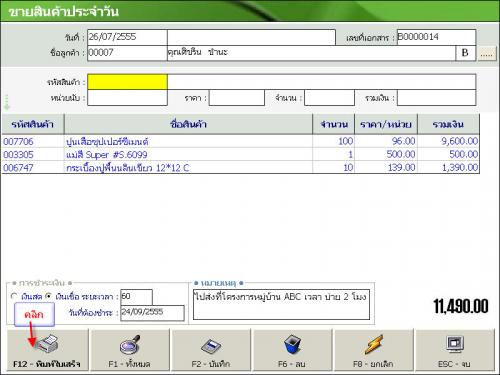Screen dimensions: 500x375
Task: Click the product code column header
Action: [33, 124]
